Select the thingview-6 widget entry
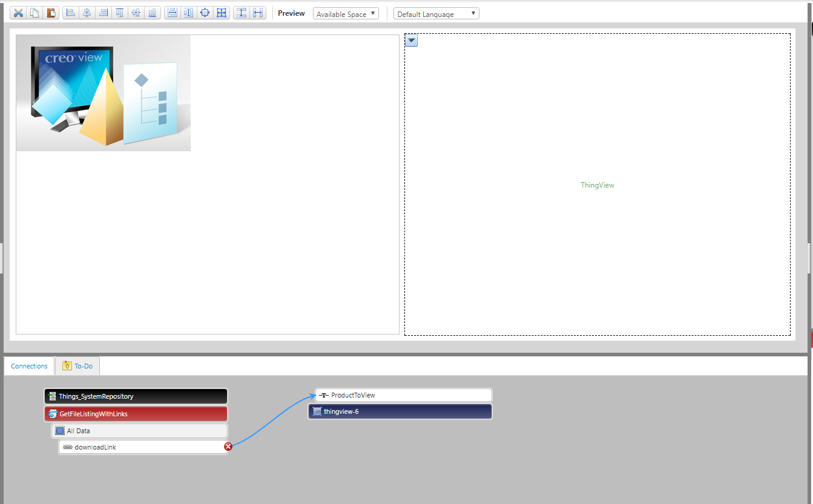Image resolution: width=813 pixels, height=504 pixels. pyautogui.click(x=400, y=411)
